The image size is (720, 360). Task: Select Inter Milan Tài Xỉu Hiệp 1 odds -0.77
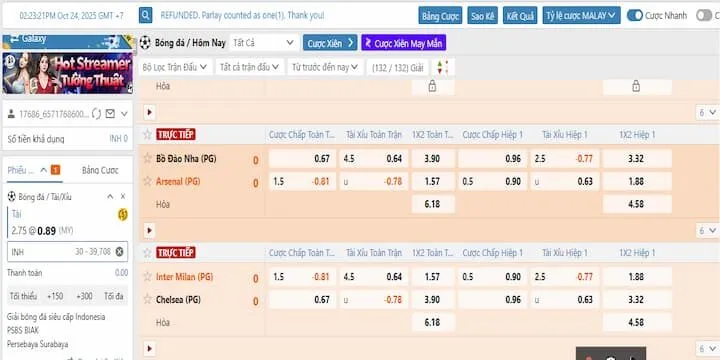pos(565,276)
